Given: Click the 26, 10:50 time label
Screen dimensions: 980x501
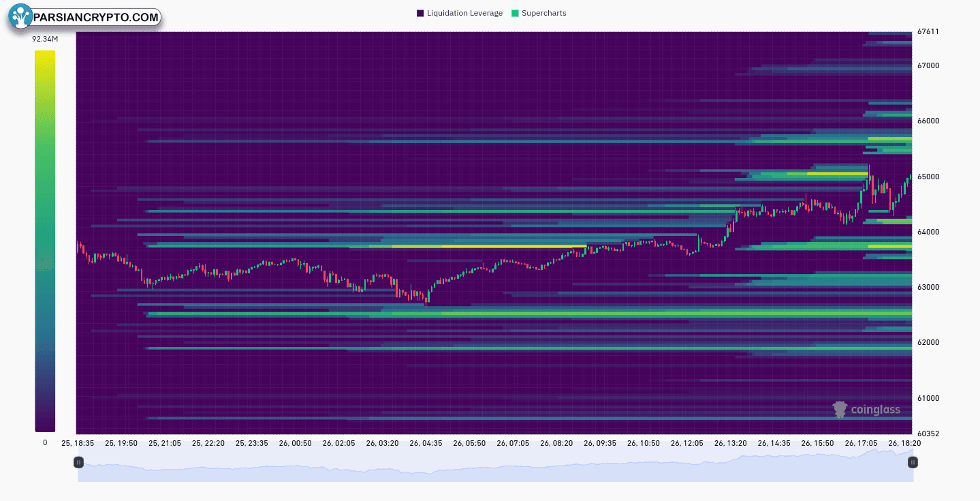Looking at the screenshot, I should pos(644,443).
